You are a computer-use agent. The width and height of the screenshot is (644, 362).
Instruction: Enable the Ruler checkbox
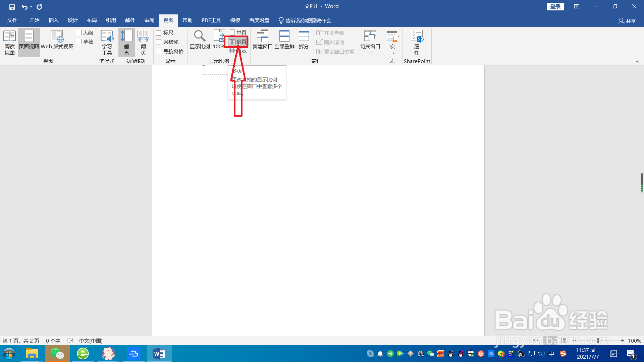159,33
